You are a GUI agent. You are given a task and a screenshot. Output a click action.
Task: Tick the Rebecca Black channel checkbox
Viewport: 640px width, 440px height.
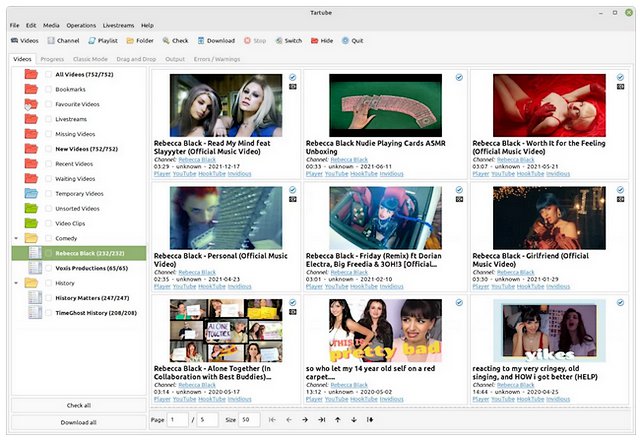click(49, 253)
